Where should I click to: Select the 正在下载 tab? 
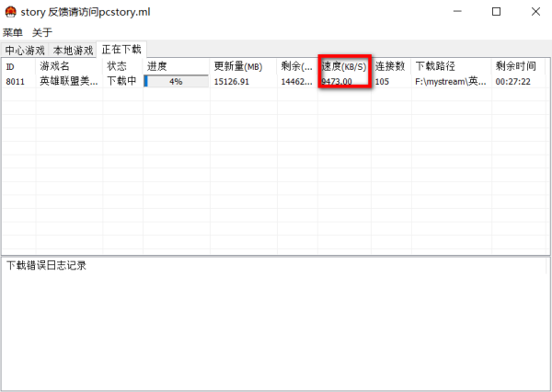[121, 49]
